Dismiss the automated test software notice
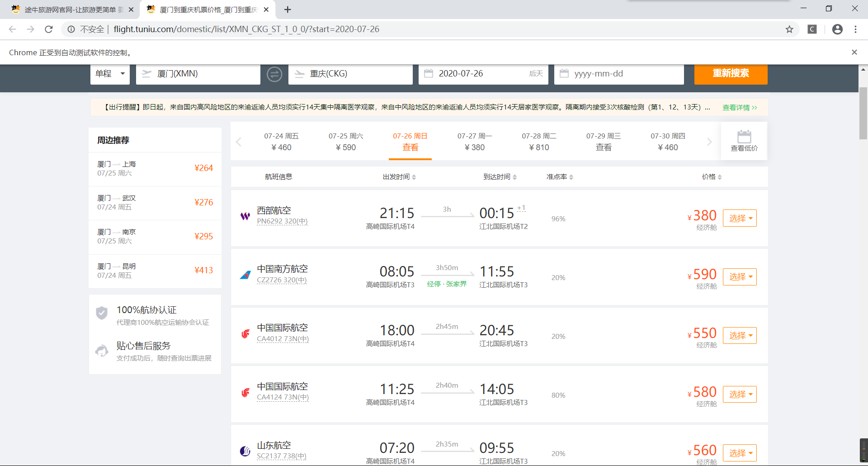Viewport: 868px width, 466px height. (854, 52)
